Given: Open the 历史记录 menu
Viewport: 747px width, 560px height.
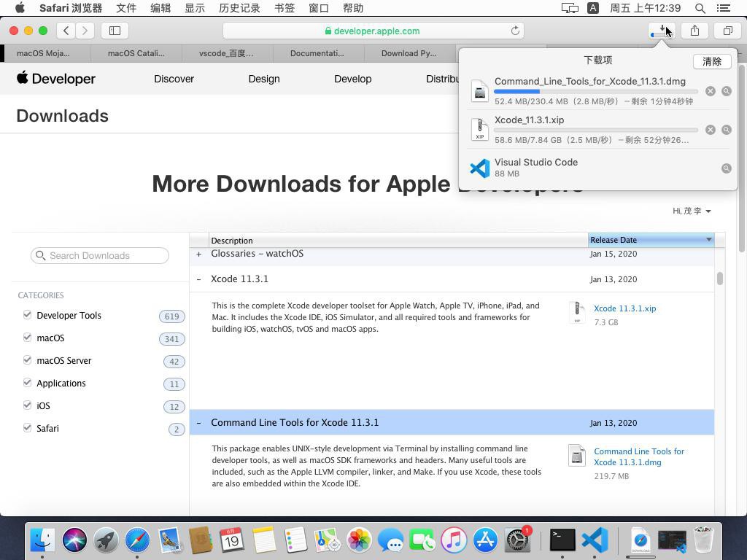Looking at the screenshot, I should click(x=239, y=8).
